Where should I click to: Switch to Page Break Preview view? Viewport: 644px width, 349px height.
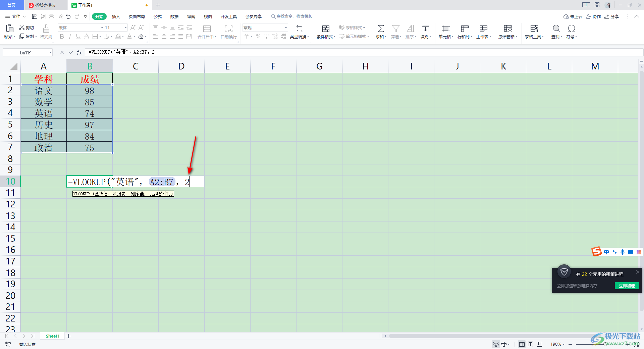539,344
